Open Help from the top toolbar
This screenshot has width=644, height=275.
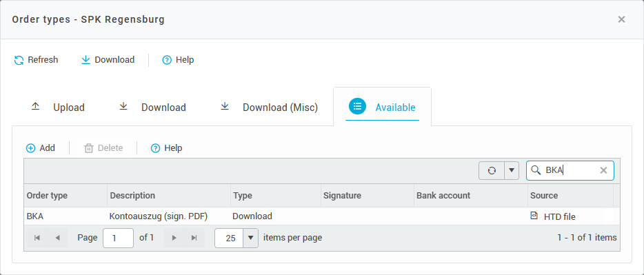coord(178,60)
